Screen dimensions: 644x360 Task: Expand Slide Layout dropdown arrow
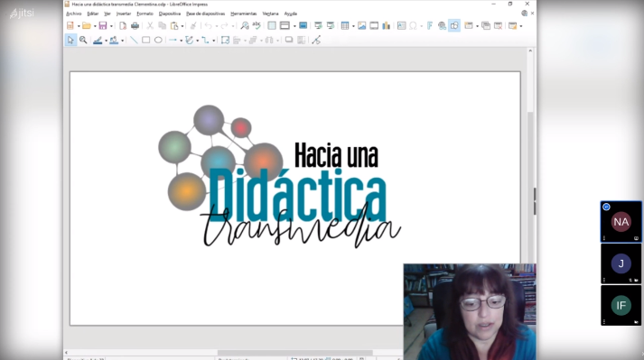click(x=521, y=26)
